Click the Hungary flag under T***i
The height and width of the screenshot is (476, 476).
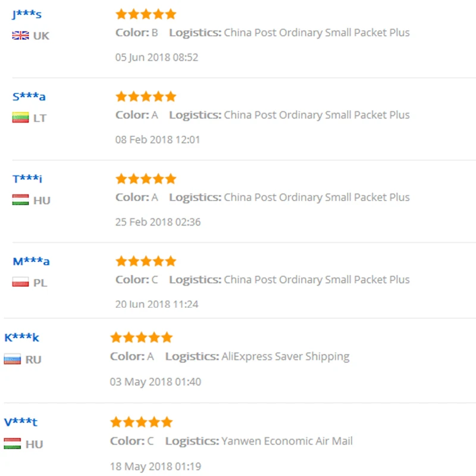(20, 201)
